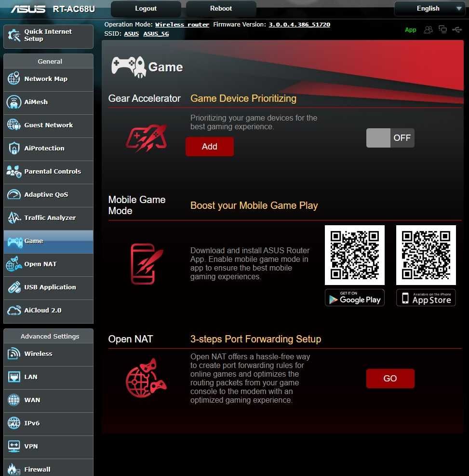469x476 pixels.
Task: Click the Quick Internet Setup icon
Action: (14, 36)
